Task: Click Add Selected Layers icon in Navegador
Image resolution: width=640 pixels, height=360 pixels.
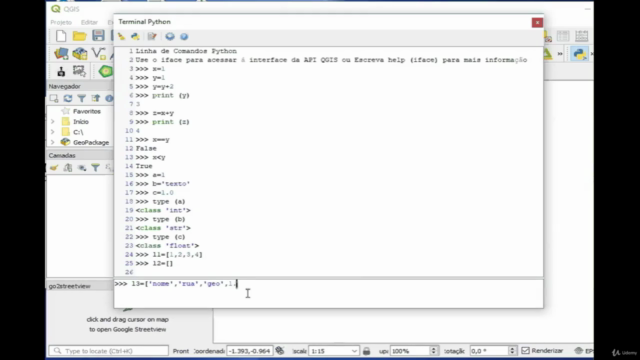Action: pyautogui.click(x=54, y=98)
